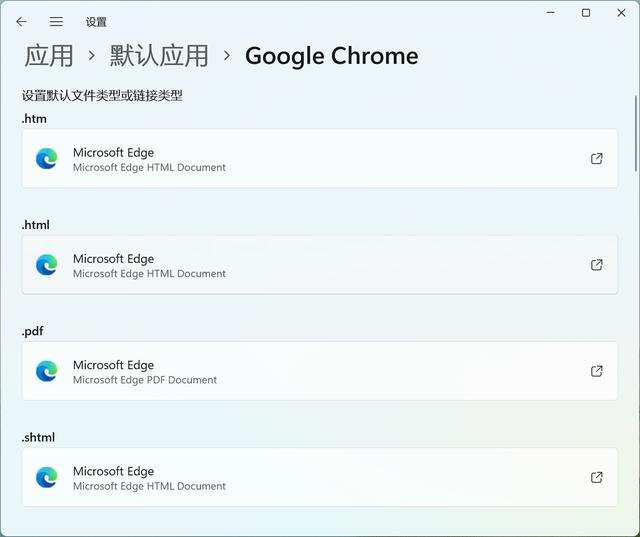Click the Edge icon in the .shtml row
This screenshot has height=537, width=640.
coord(47,477)
